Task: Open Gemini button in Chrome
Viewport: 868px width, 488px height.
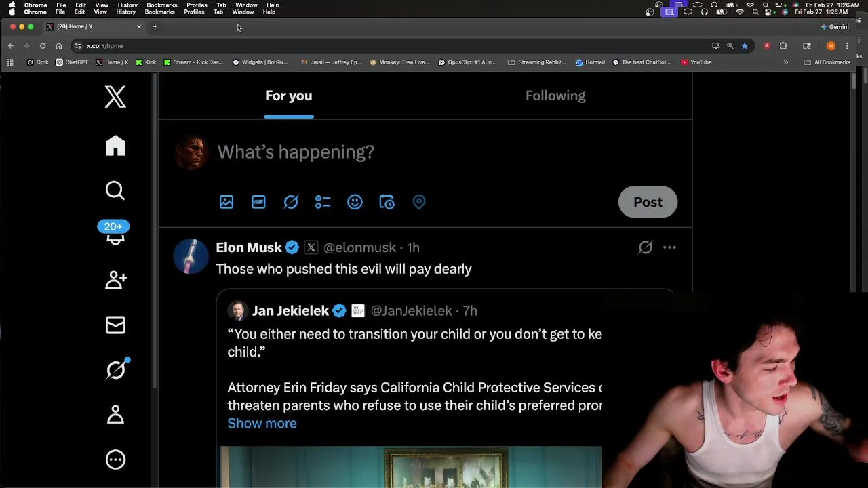Action: pyautogui.click(x=835, y=27)
